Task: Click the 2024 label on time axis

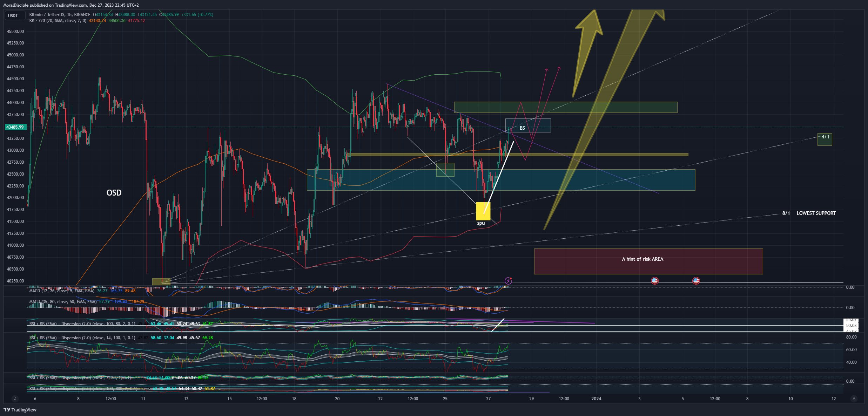Action: pos(596,398)
